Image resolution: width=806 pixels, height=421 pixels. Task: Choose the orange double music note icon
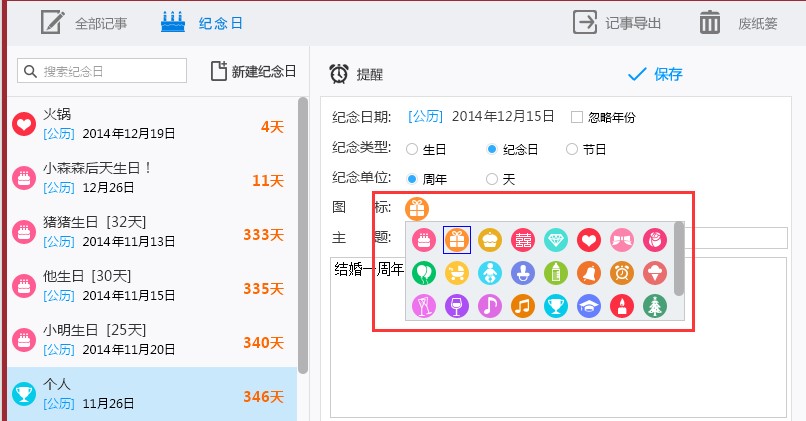[x=523, y=306]
